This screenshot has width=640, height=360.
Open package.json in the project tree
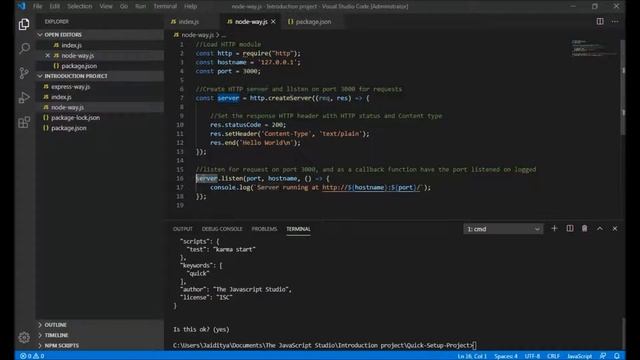coord(100,128)
